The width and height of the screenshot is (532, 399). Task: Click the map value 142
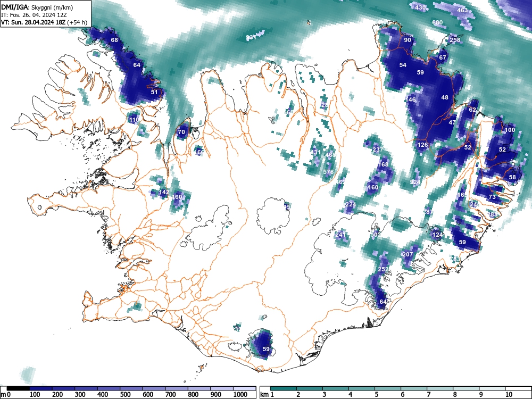coord(164,193)
